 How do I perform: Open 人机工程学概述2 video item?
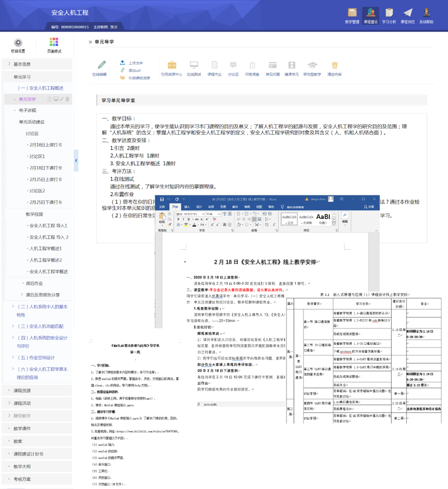[x=46, y=260]
